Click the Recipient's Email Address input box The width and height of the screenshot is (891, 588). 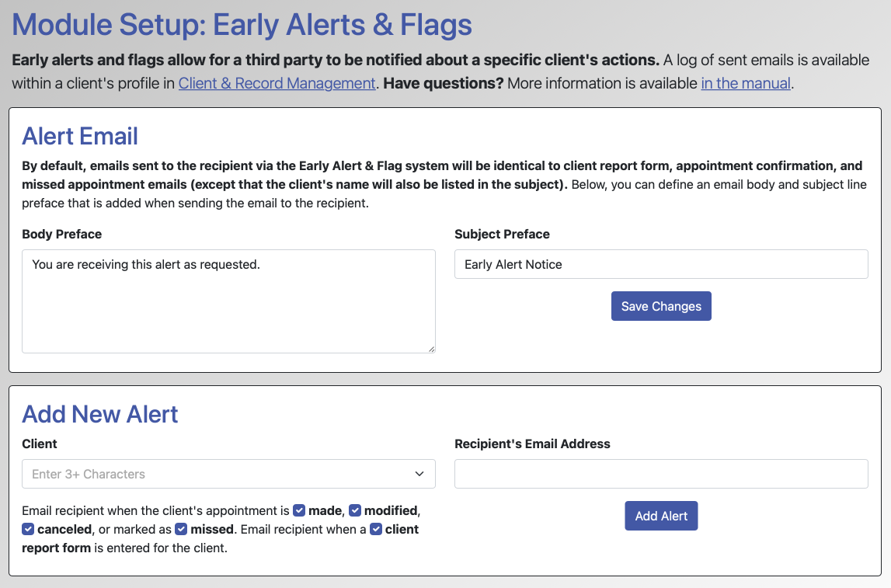[x=661, y=474]
